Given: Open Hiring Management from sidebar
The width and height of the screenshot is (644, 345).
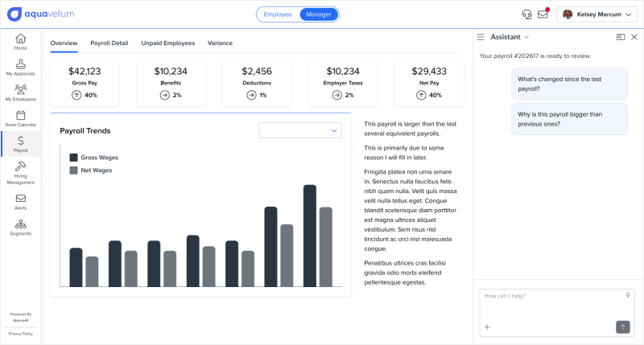Looking at the screenshot, I should click(x=20, y=172).
